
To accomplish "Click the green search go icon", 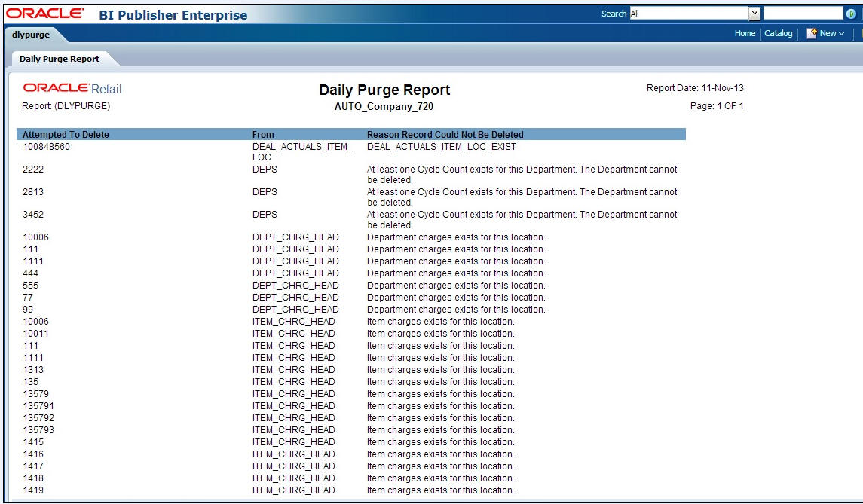I will coord(851,14).
